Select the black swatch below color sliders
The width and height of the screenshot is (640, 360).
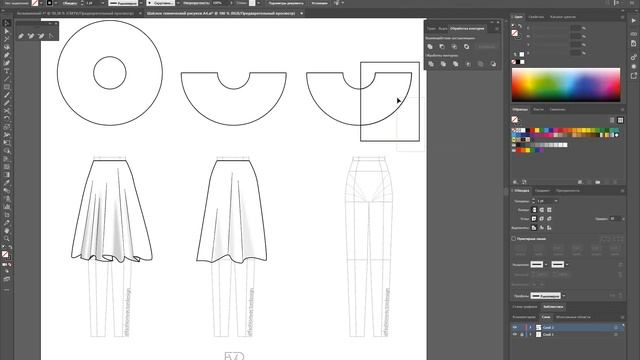pyautogui.click(x=518, y=62)
